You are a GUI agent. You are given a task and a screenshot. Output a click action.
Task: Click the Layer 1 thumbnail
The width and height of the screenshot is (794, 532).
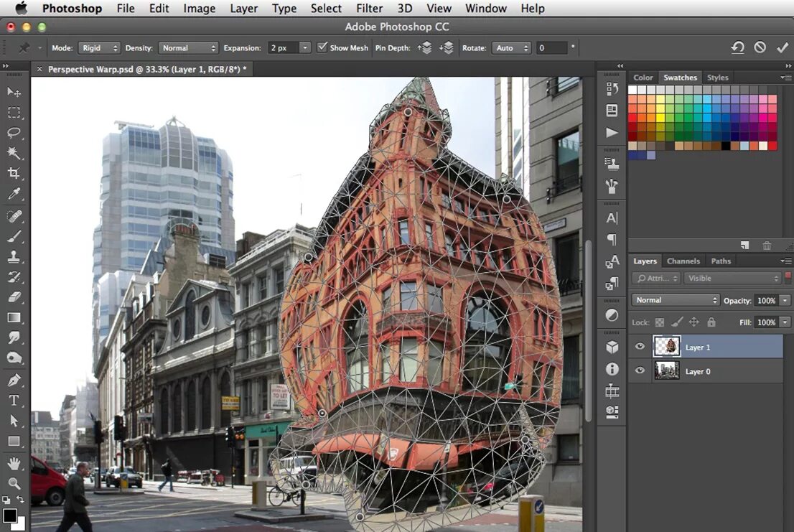pyautogui.click(x=667, y=347)
